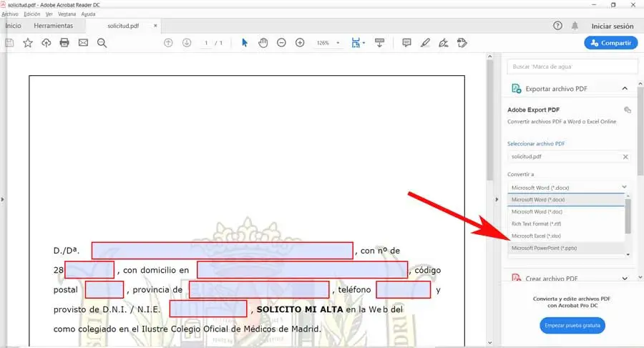Click the page number field
Screen dimensions: 644x348
206,43
